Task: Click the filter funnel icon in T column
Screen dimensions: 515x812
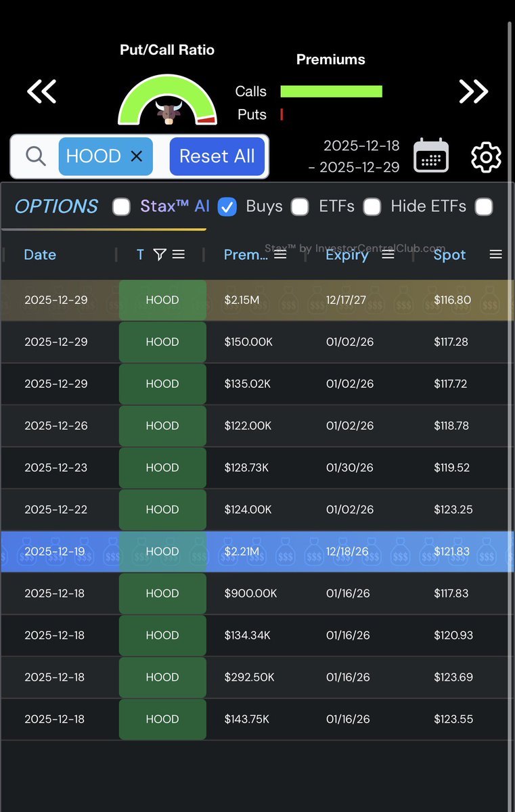Action: coord(160,254)
